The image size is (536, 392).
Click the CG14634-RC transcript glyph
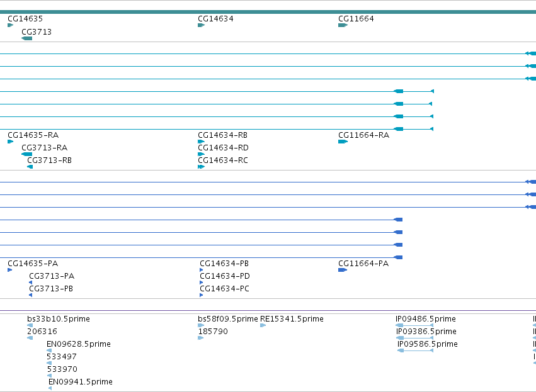201,167
